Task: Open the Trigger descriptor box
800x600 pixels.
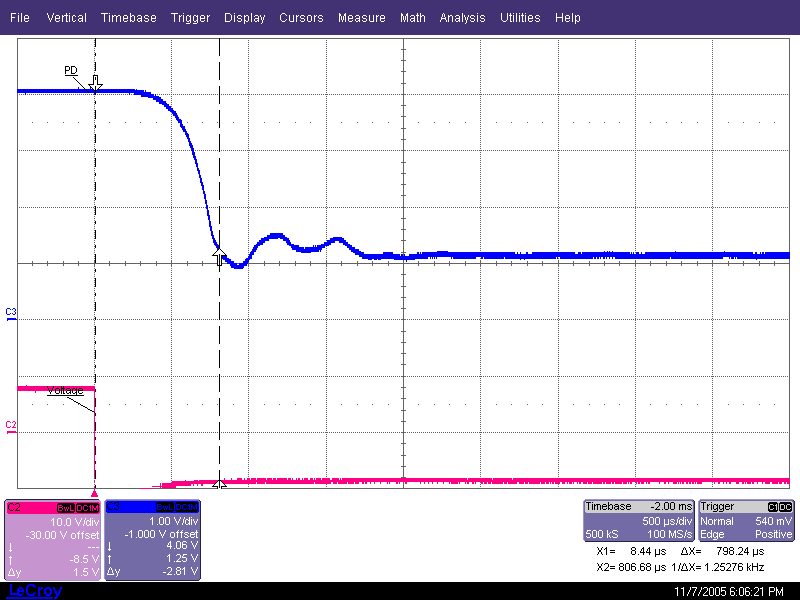Action: (x=746, y=520)
